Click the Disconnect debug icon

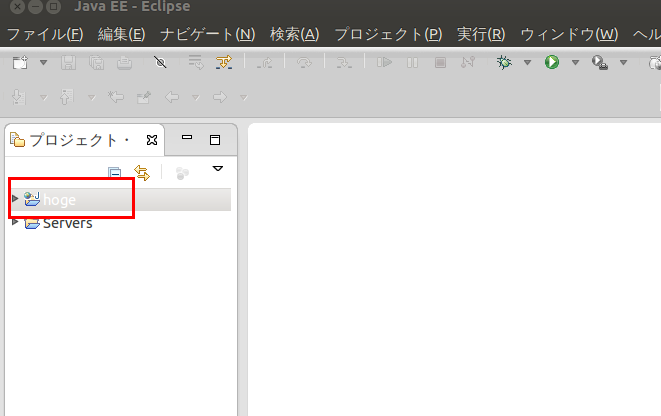[468, 62]
